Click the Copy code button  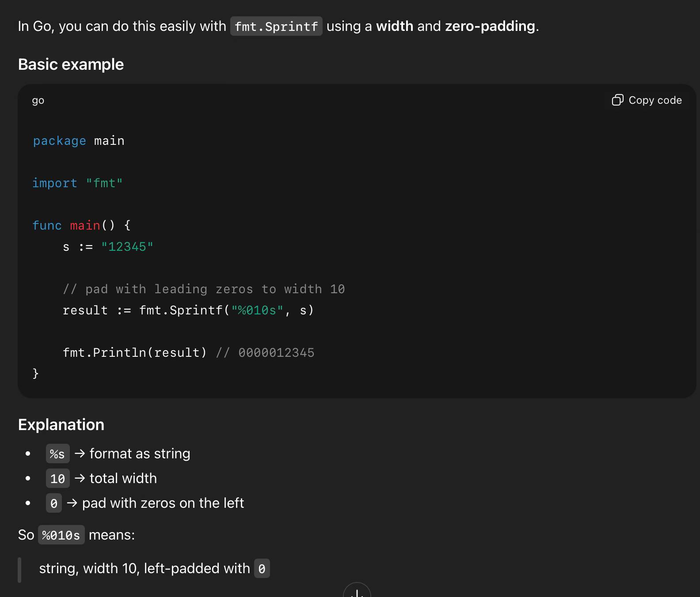(x=647, y=100)
